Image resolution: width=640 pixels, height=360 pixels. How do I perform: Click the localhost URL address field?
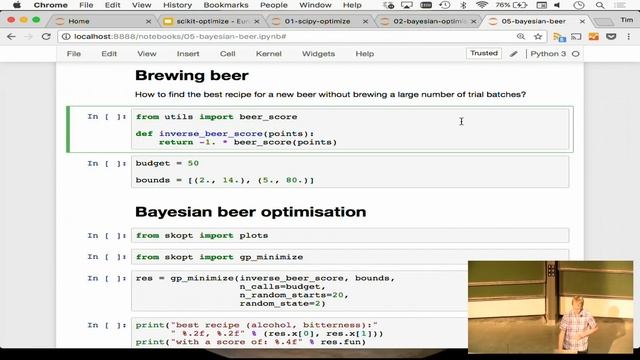tap(286, 37)
